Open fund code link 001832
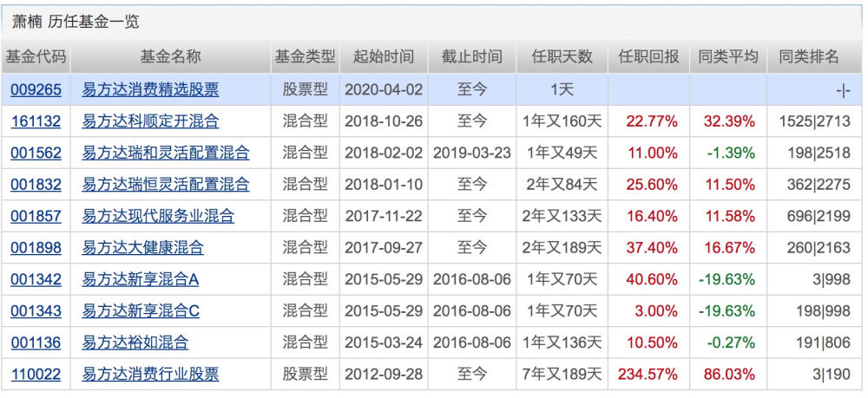 (36, 185)
